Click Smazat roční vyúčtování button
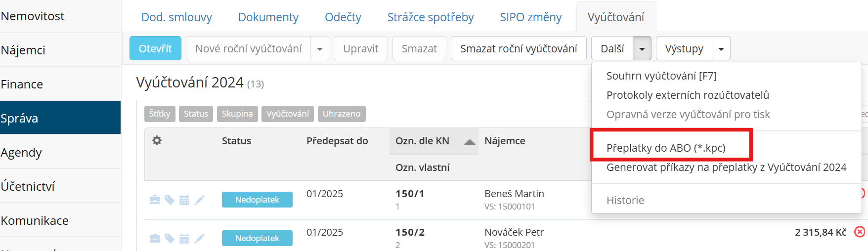 519,48
